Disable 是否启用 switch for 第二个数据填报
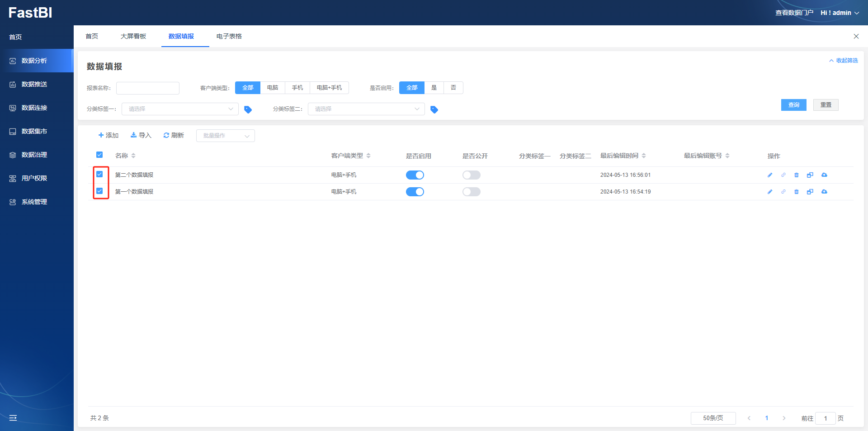 [x=415, y=175]
